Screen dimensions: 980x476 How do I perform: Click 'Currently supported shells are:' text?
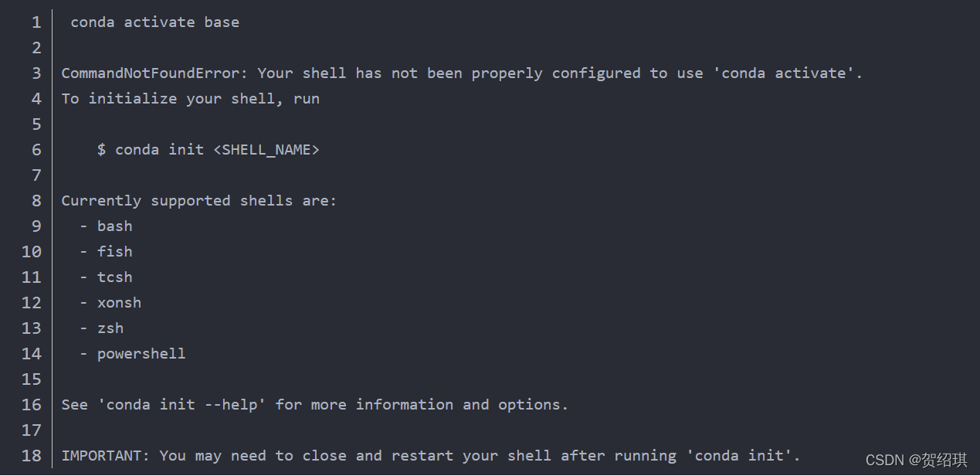pos(199,201)
